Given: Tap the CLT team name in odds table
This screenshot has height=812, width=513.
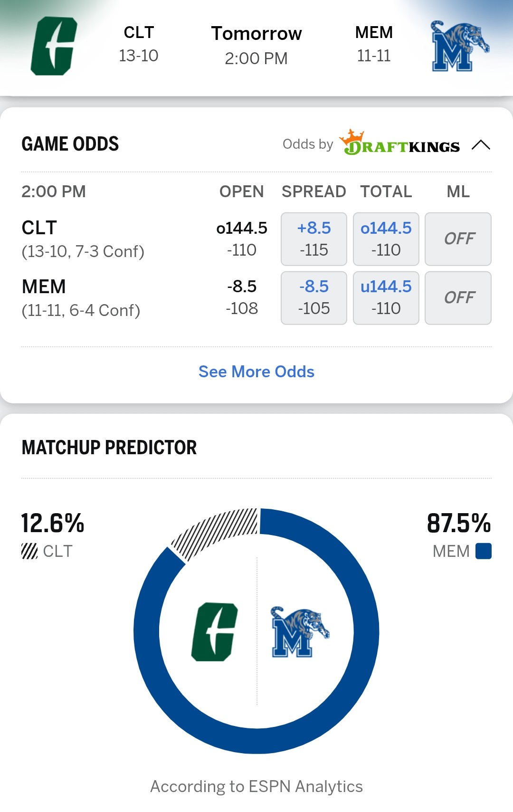Looking at the screenshot, I should (39, 228).
